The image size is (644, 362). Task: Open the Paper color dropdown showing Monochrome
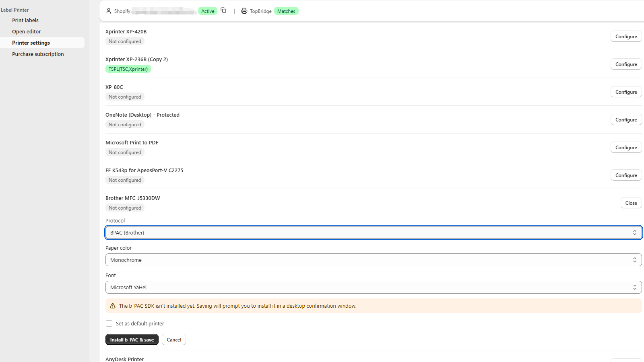374,260
